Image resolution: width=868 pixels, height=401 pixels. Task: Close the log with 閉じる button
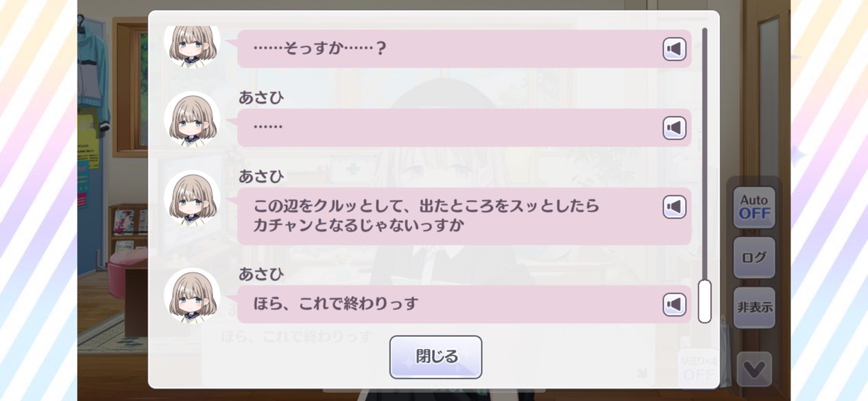click(436, 357)
